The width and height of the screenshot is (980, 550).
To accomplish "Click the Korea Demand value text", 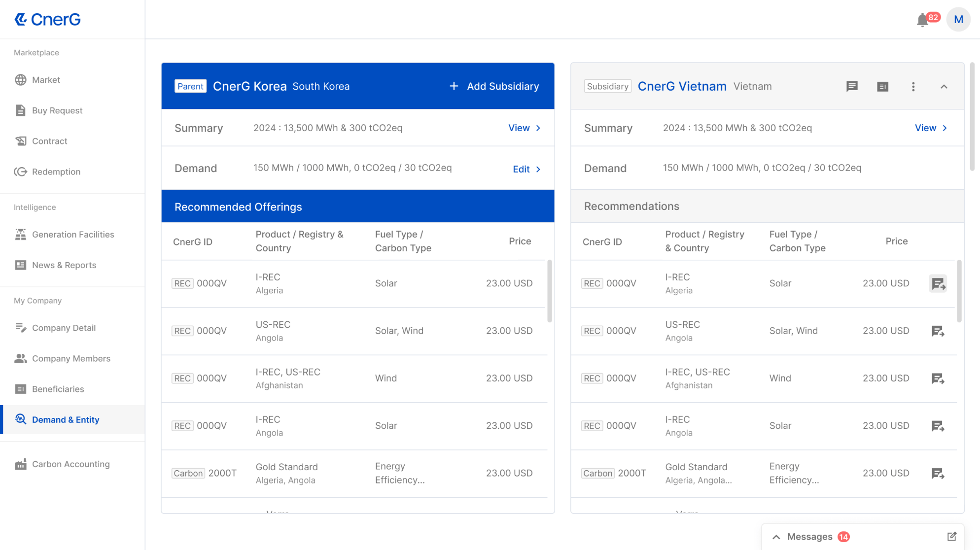I will [352, 168].
